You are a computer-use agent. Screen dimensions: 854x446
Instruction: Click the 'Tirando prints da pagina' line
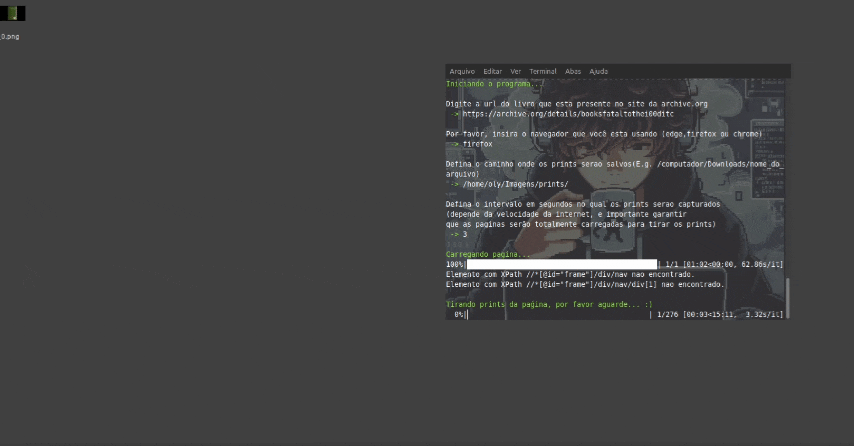(549, 305)
